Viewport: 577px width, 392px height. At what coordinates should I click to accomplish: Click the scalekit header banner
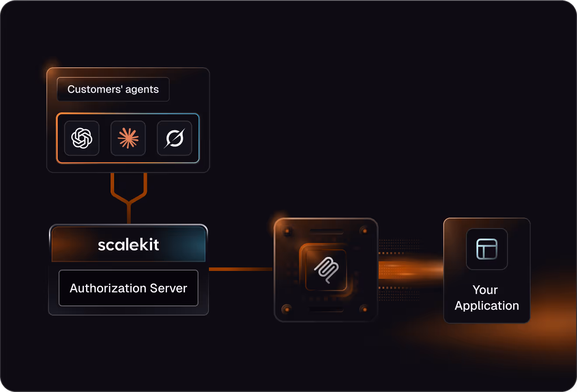(x=129, y=245)
